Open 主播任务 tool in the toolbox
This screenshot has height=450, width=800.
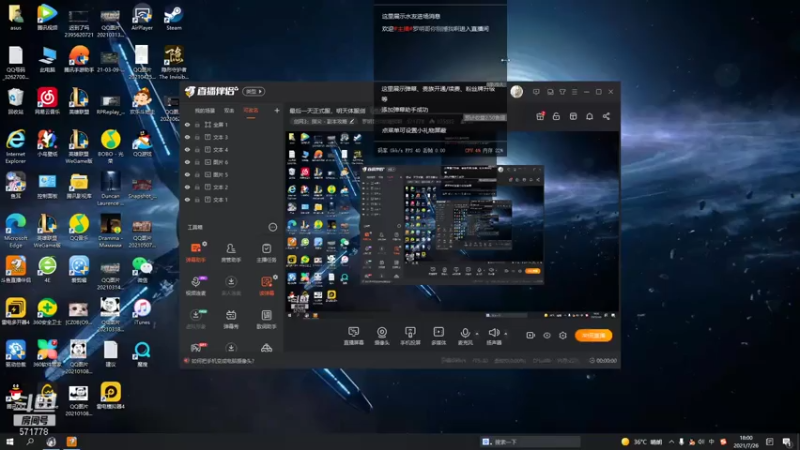(266, 252)
